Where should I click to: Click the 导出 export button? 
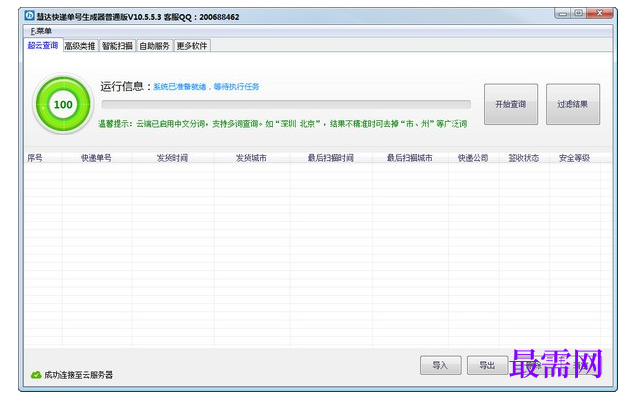tap(487, 365)
